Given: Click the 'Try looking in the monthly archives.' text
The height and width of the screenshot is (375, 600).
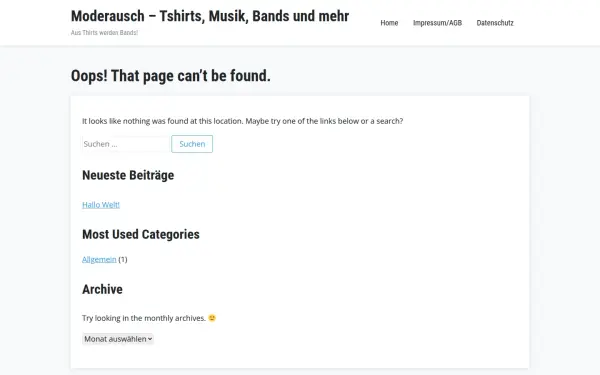Looking at the screenshot, I should tap(144, 318).
